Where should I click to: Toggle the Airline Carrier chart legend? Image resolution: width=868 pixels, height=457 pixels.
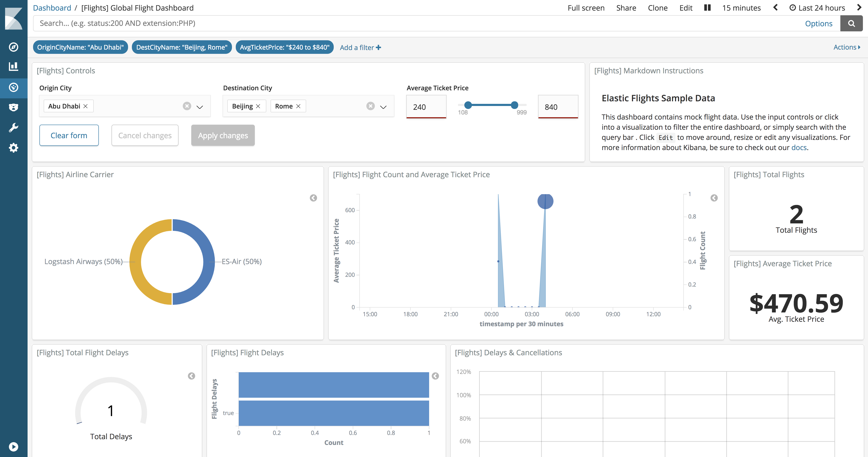coord(313,198)
